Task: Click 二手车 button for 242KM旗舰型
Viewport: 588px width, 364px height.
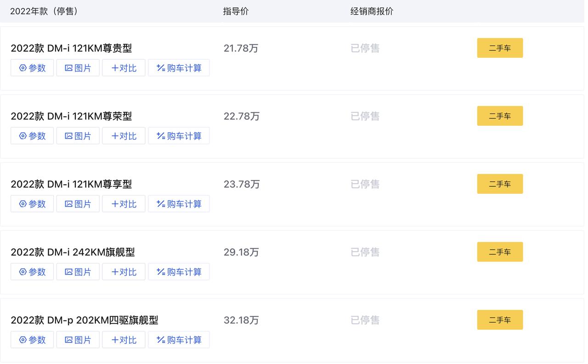Action: coord(500,252)
